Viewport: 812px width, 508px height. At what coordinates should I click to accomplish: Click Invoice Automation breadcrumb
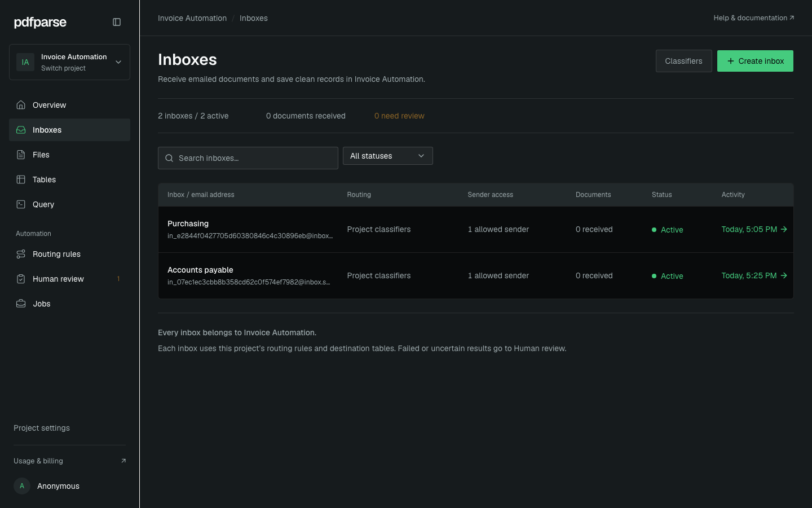click(192, 18)
